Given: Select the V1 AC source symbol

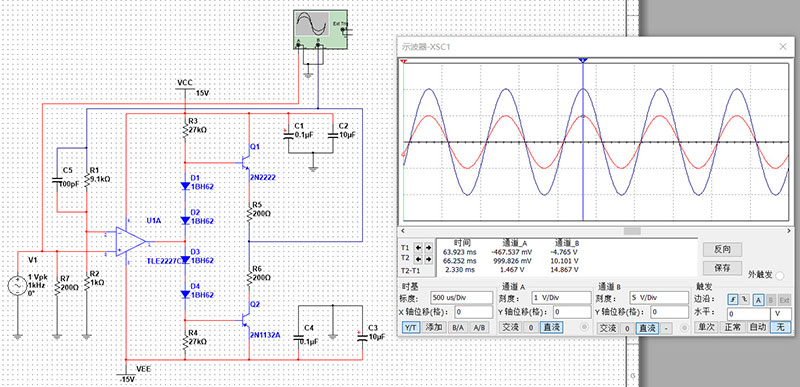Looking at the screenshot, I should tap(16, 286).
